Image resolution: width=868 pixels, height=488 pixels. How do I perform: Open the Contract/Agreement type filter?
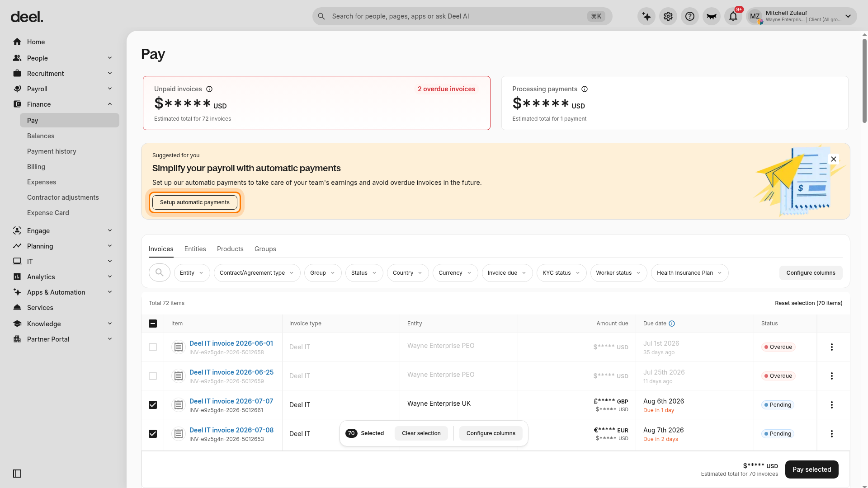tap(257, 273)
